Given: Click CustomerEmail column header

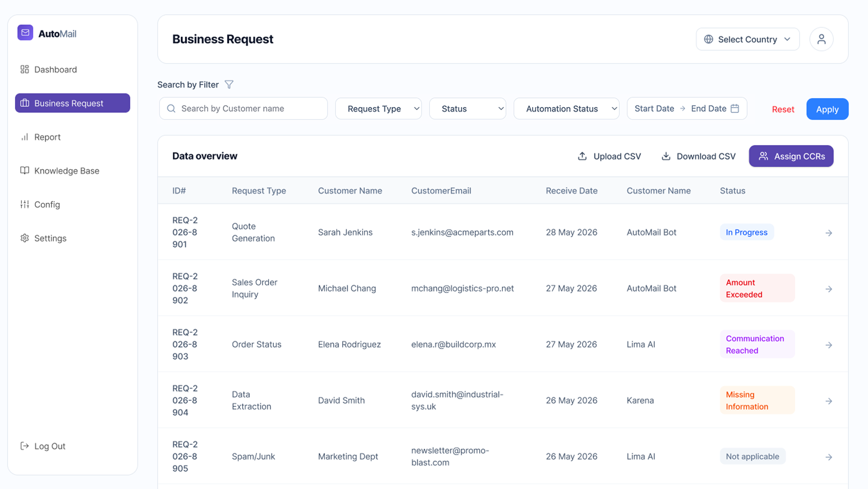Looking at the screenshot, I should pyautogui.click(x=441, y=191).
